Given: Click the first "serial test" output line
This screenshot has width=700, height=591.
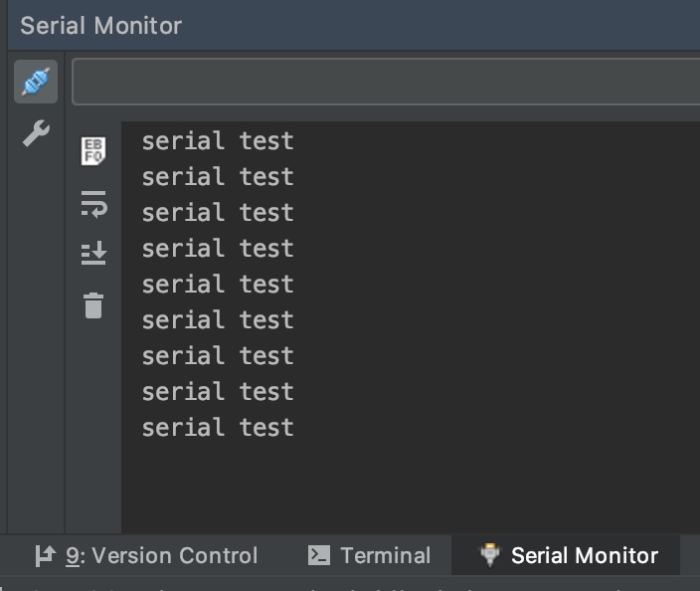Looking at the screenshot, I should [x=218, y=141].
